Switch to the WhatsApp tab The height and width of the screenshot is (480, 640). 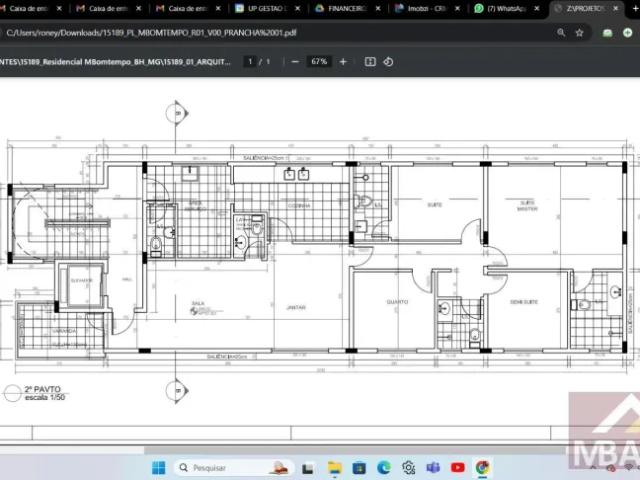(507, 8)
